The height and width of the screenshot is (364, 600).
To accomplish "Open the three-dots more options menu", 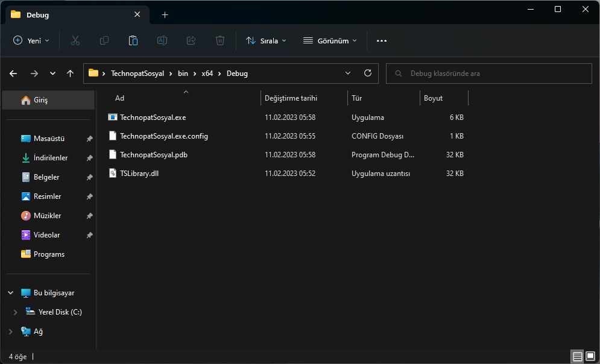I will point(381,40).
